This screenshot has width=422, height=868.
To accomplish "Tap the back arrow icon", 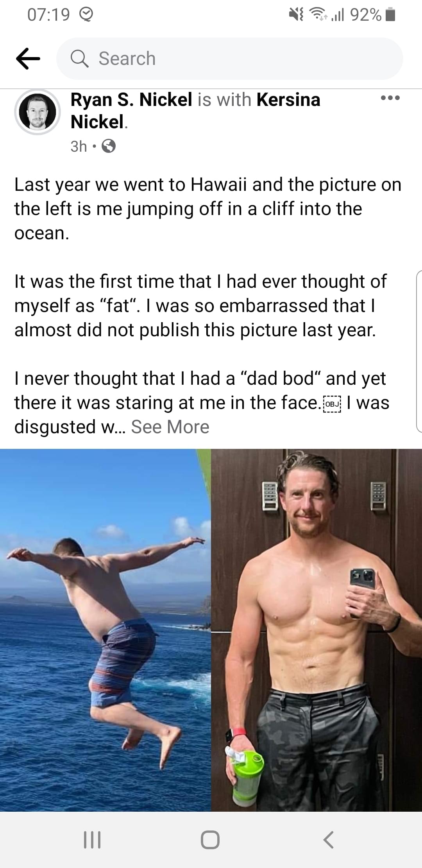I will click(28, 59).
